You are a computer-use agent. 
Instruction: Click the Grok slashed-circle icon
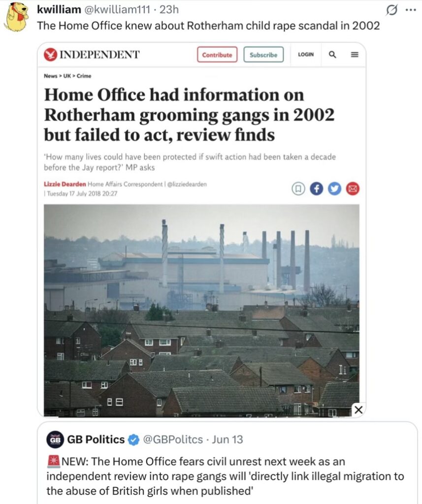coord(391,11)
